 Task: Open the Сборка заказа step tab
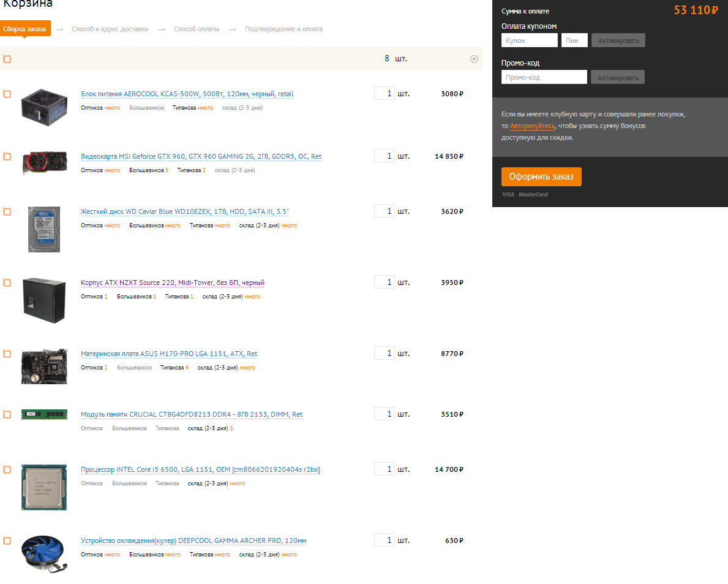tap(25, 29)
